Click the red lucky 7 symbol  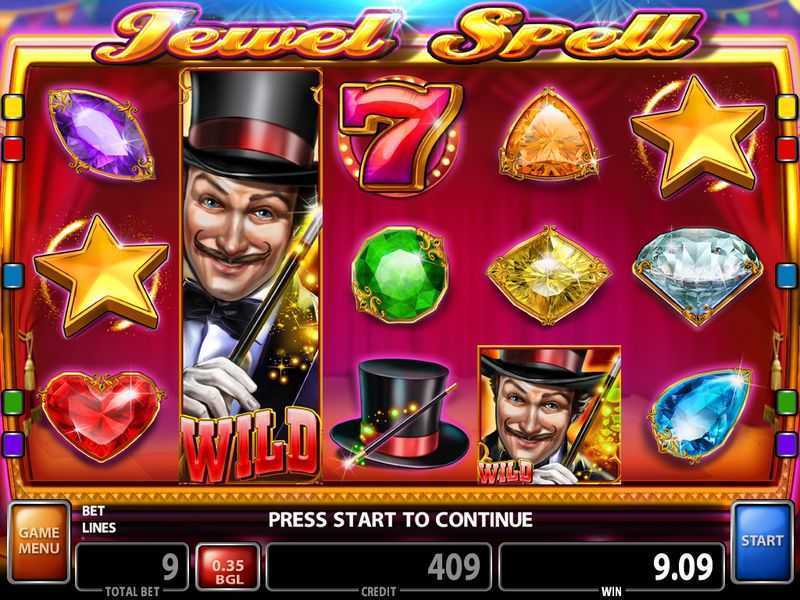[x=400, y=136]
